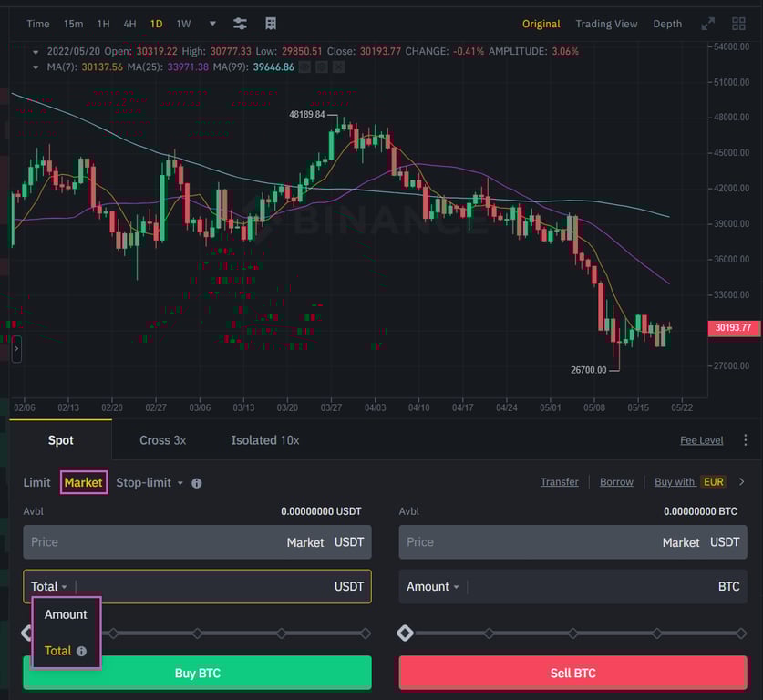The width and height of the screenshot is (763, 700).
Task: Click the Transfer link
Action: pyautogui.click(x=560, y=482)
